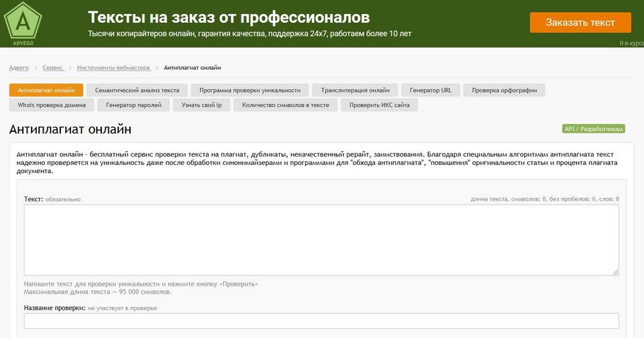Click the orange Заказать текст button
The width and height of the screenshot is (644, 338).
580,23
